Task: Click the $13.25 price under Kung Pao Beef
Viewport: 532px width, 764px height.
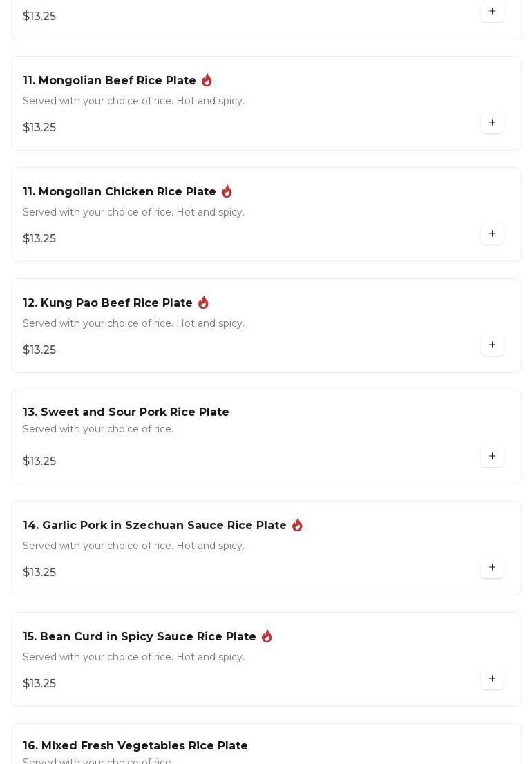Action: (x=39, y=350)
